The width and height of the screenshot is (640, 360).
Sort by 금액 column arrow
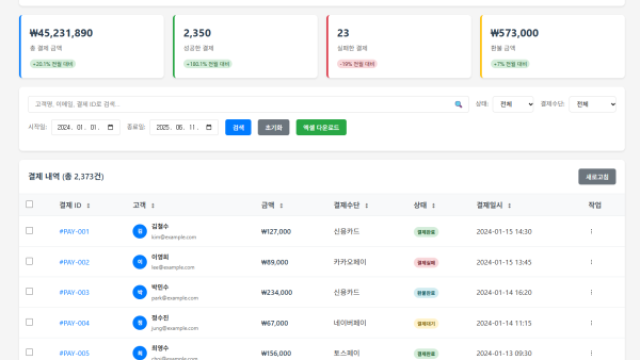coord(281,206)
